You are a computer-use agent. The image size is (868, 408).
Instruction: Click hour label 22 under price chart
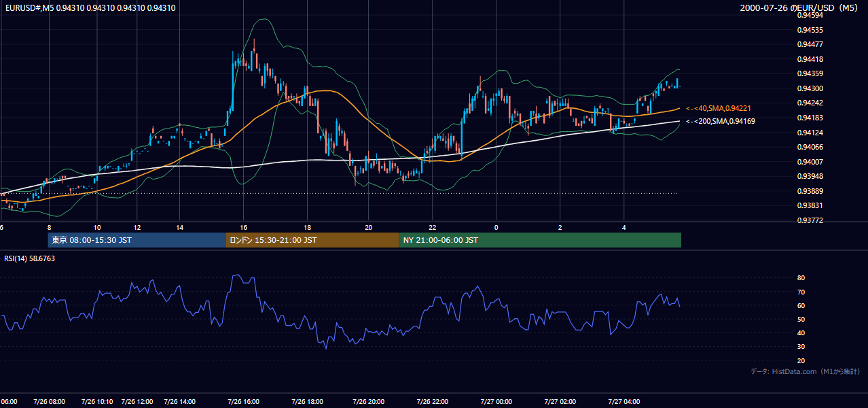point(433,227)
